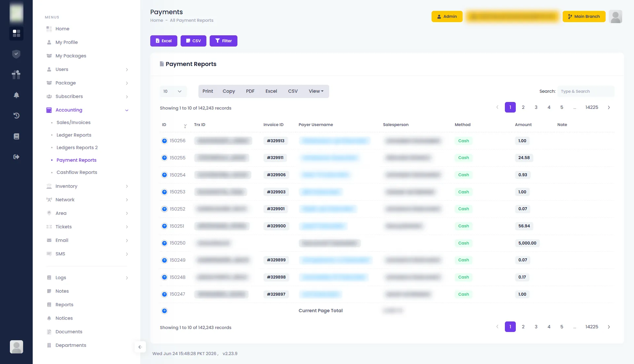This screenshot has height=364, width=634.
Task: Open Departments in sidebar
Action: pyautogui.click(x=71, y=346)
